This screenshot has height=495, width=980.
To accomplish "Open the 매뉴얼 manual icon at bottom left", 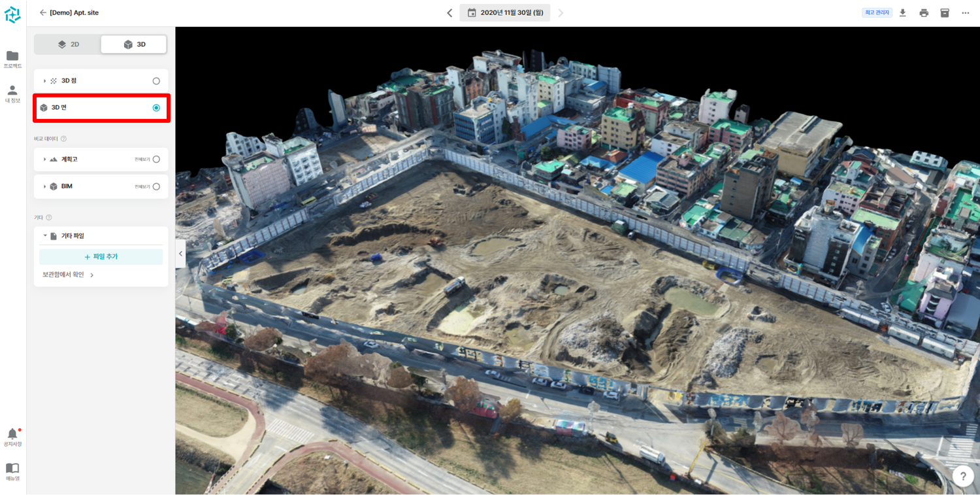I will click(12, 468).
